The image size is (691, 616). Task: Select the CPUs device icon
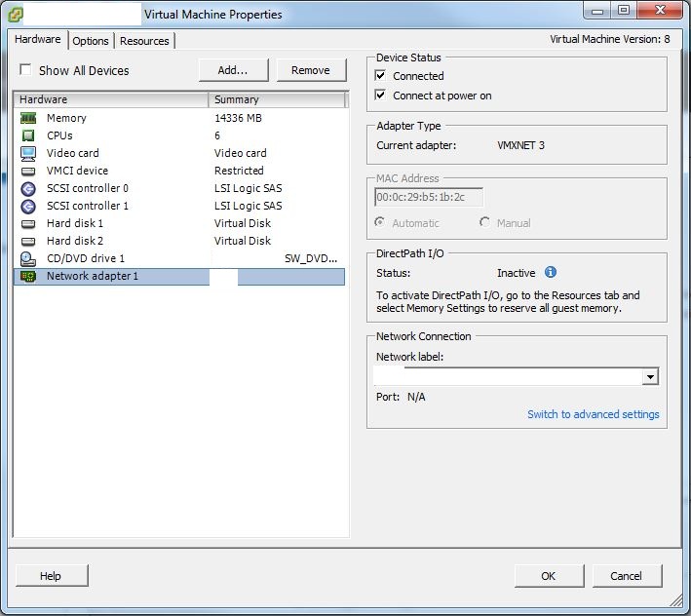point(28,135)
